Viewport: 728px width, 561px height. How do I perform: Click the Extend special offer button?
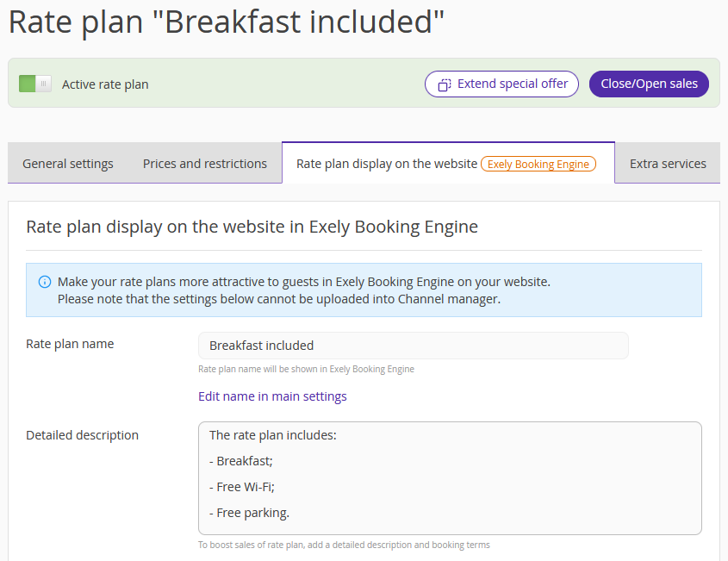501,84
